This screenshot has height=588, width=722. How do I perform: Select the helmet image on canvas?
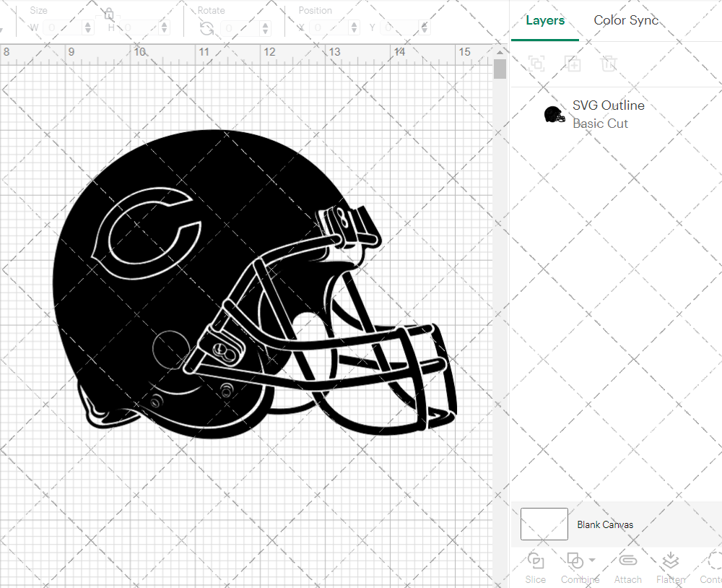tap(254, 284)
